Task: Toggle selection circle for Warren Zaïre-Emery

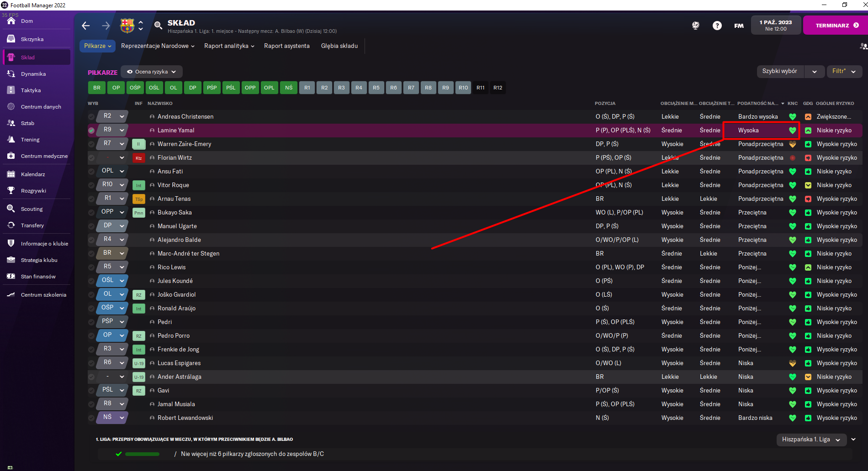Action: [x=91, y=144]
